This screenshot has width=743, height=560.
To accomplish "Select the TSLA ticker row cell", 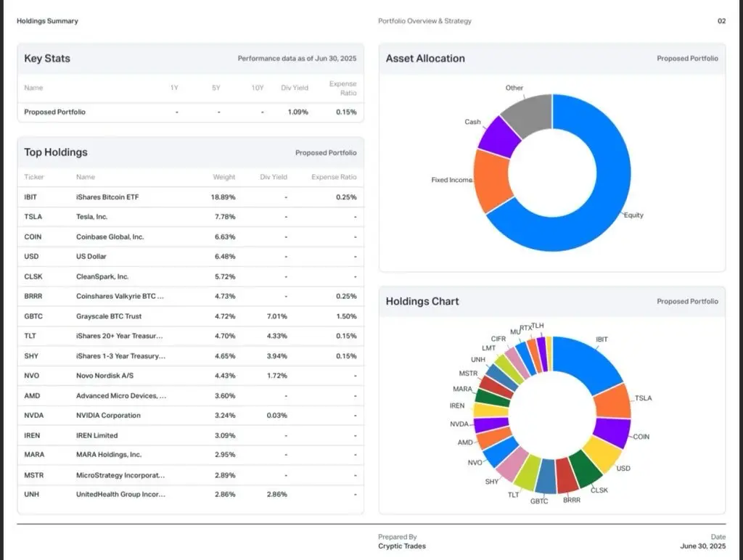I will (33, 216).
